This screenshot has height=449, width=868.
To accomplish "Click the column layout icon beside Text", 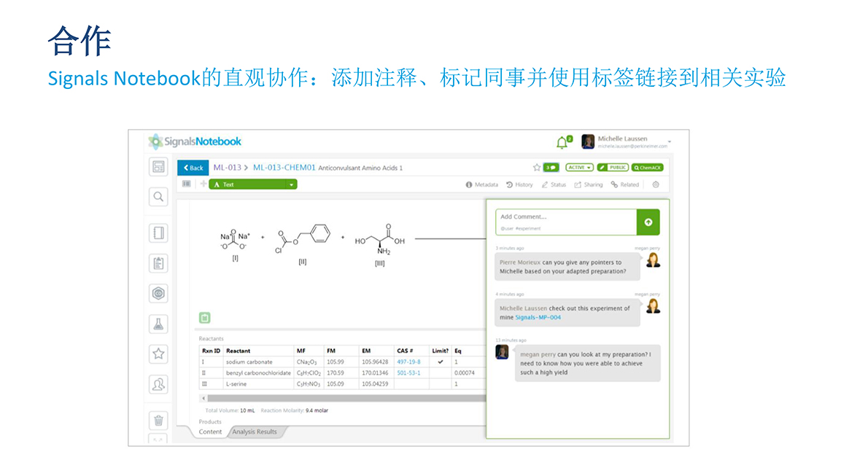I will coord(187,184).
